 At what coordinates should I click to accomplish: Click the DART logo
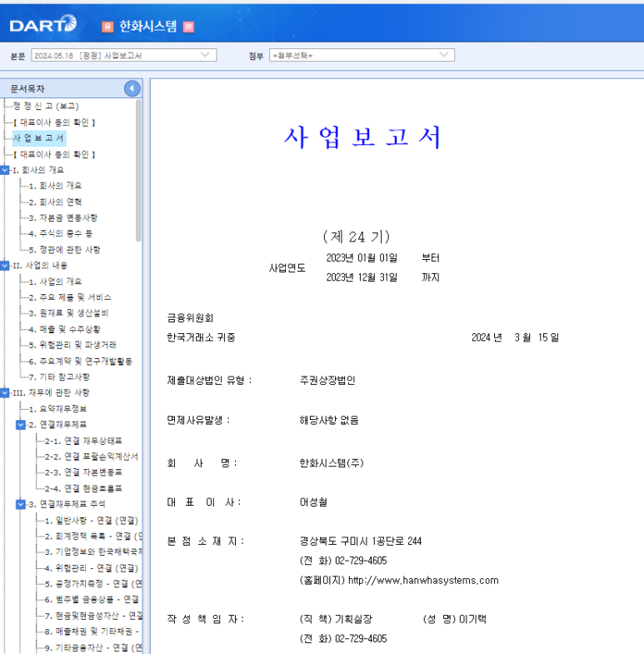point(43,24)
